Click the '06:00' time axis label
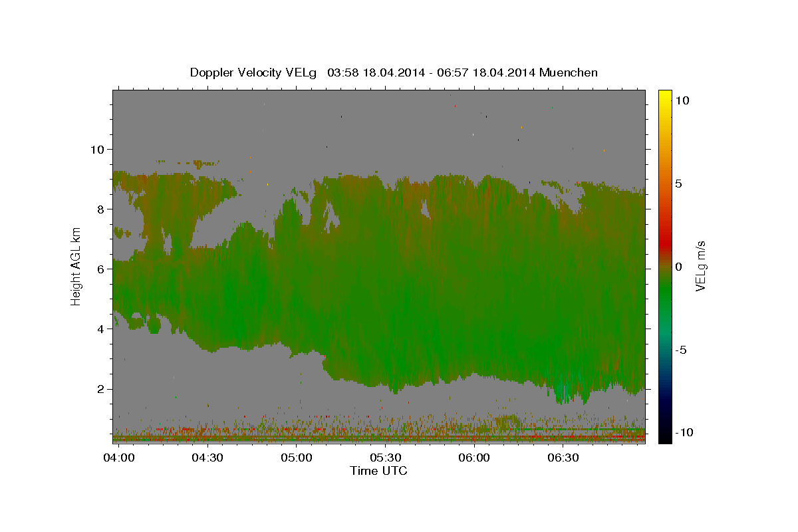798x532 pixels. tap(474, 458)
